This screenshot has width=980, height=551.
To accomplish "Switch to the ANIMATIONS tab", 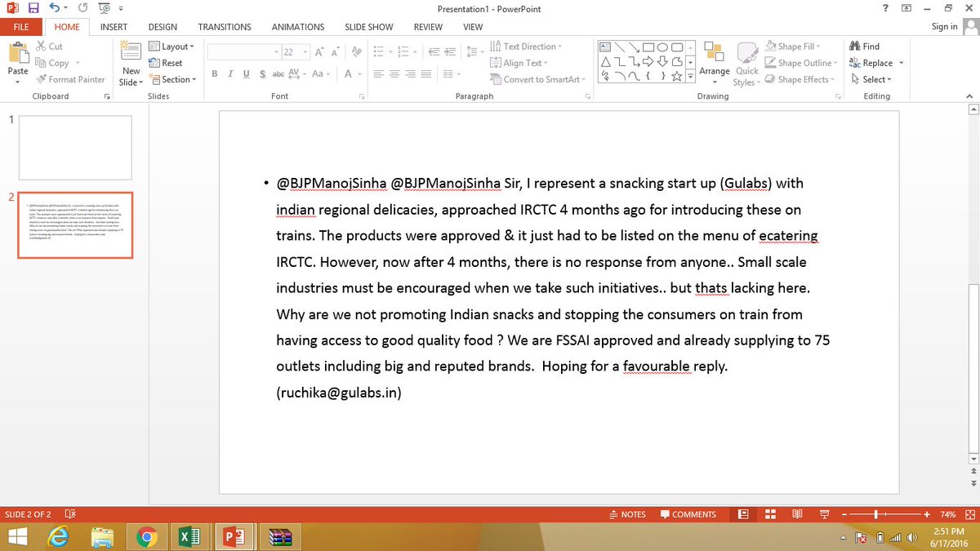I will click(x=297, y=27).
